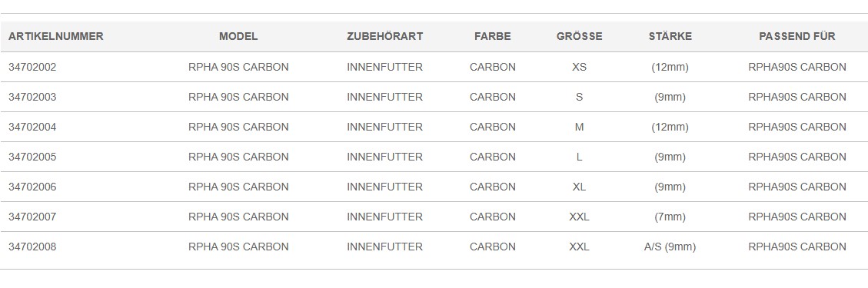868x288 pixels.
Task: Select article number 34702004
Action: pos(32,127)
